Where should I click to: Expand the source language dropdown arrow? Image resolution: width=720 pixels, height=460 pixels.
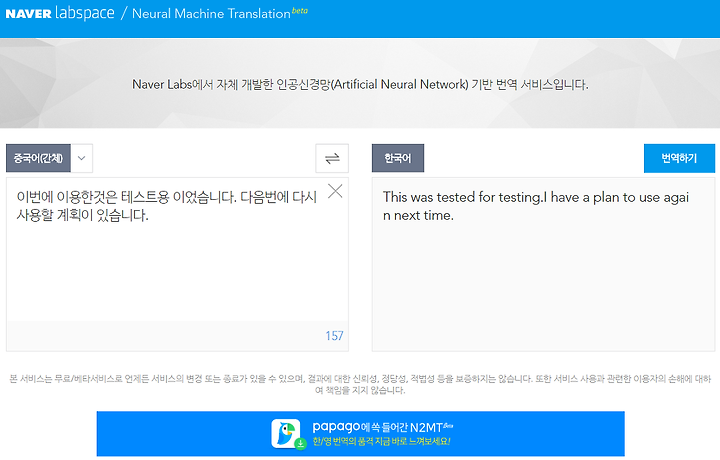pos(82,158)
